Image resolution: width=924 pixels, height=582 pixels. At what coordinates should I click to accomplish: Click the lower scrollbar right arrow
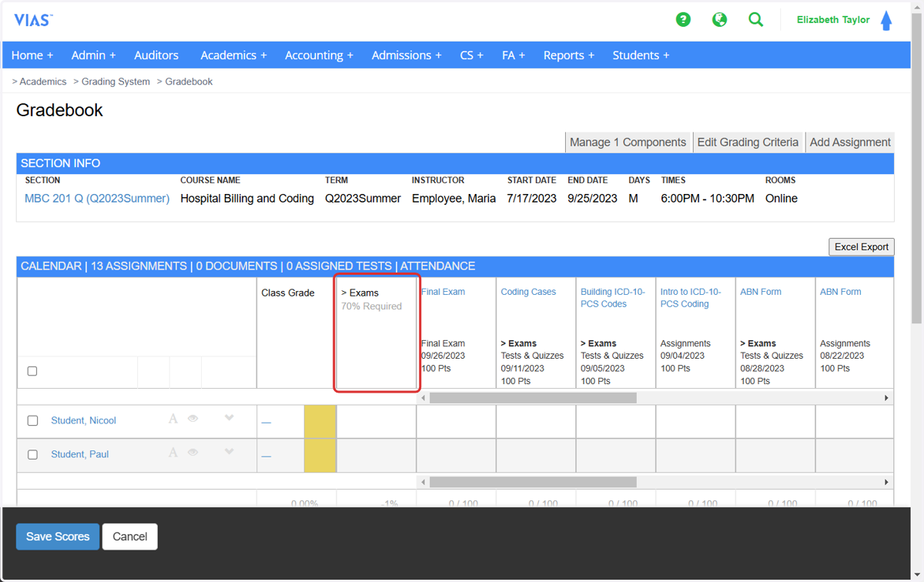click(886, 482)
